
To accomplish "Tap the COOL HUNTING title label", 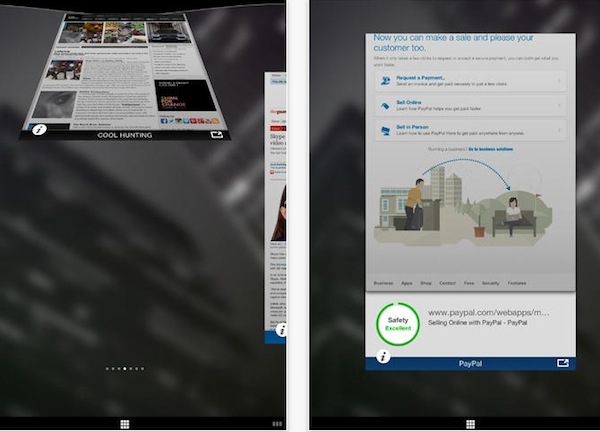I will (x=125, y=135).
